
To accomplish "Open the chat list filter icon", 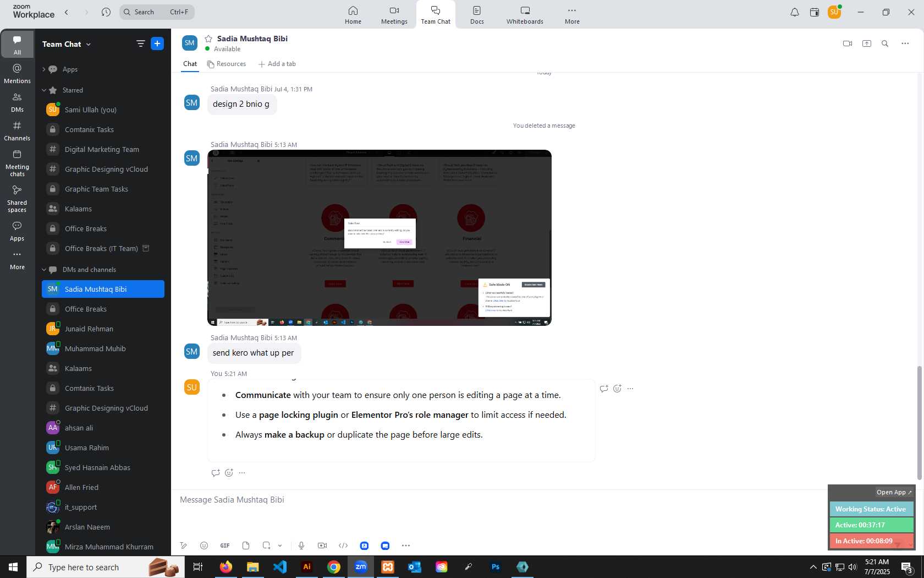I will [140, 43].
